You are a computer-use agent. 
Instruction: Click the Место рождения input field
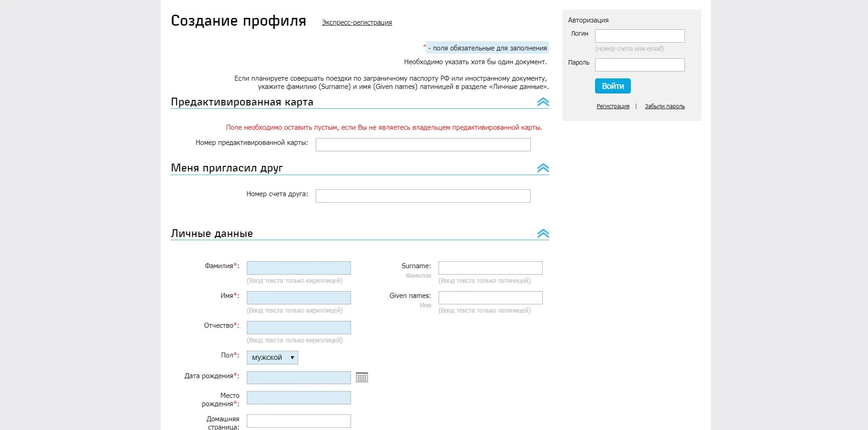[299, 397]
